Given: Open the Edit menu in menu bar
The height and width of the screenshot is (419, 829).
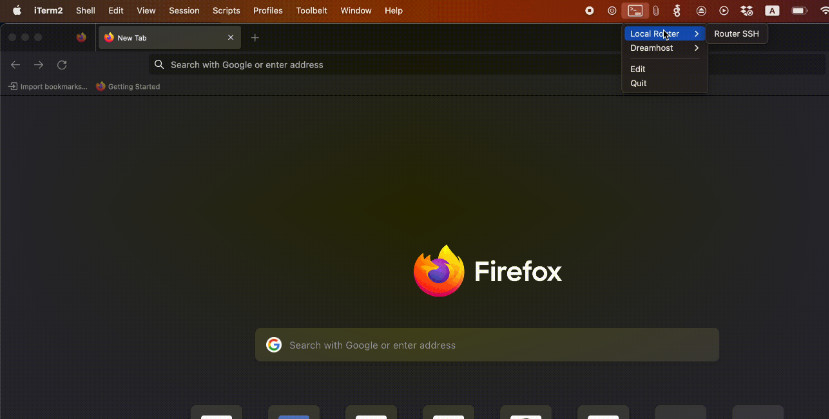Looking at the screenshot, I should (116, 11).
